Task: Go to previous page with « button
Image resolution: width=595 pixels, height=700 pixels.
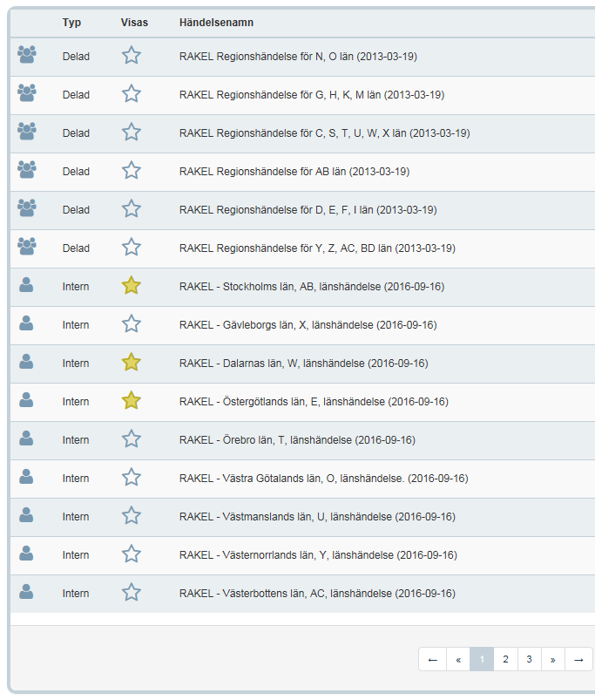Action: [458, 659]
